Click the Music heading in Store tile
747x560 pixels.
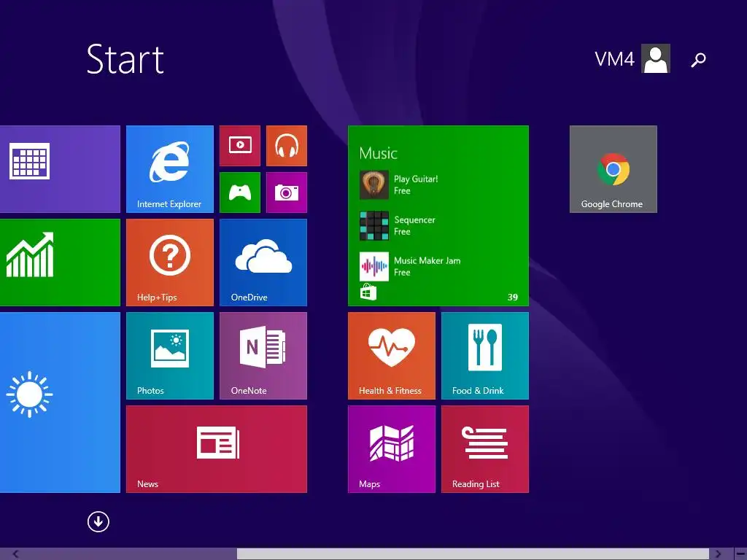coord(379,153)
